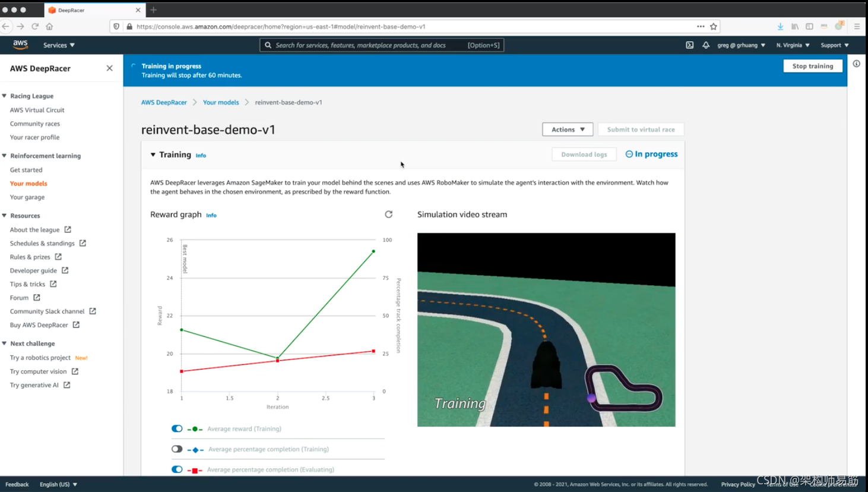Go to browser home icon
This screenshot has height=492, width=868.
click(49, 26)
